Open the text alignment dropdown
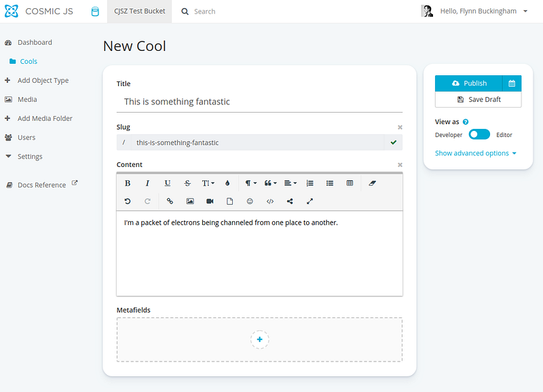 [x=291, y=183]
